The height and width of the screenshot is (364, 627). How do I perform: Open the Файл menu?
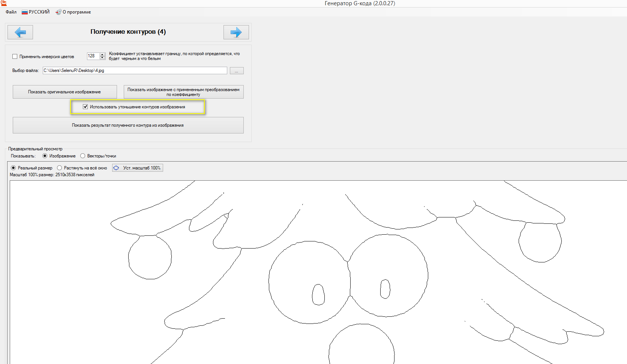tap(11, 12)
